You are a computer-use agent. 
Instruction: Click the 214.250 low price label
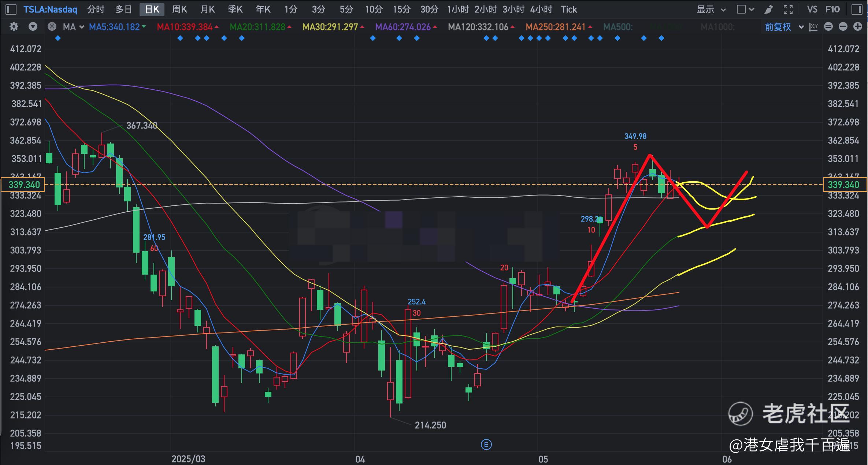point(430,425)
